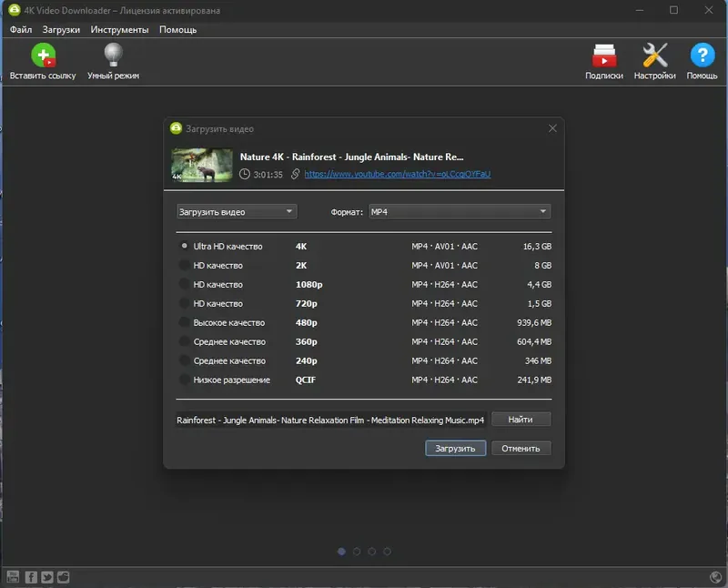728x588 pixels.
Task: Select Ultra HD 4K quality radio button
Action: point(185,246)
